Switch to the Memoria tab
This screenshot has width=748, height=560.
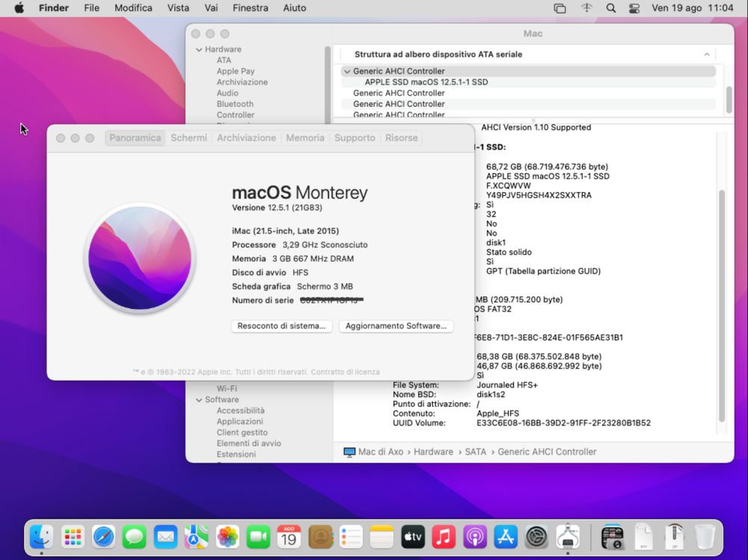(x=305, y=138)
